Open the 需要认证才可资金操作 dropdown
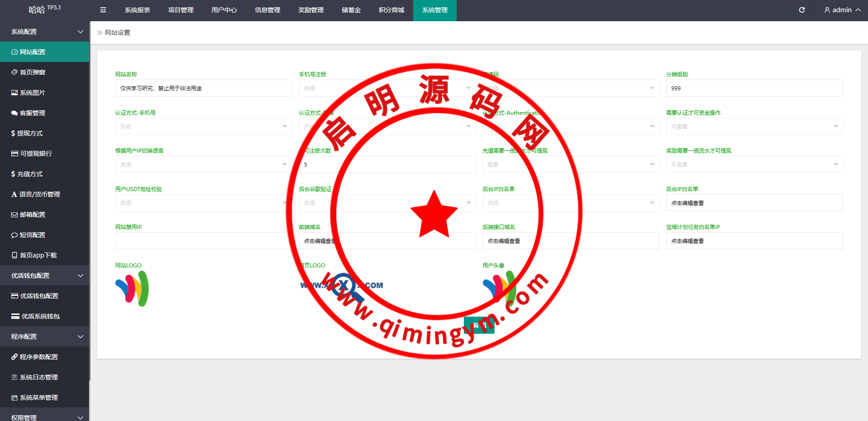 754,126
